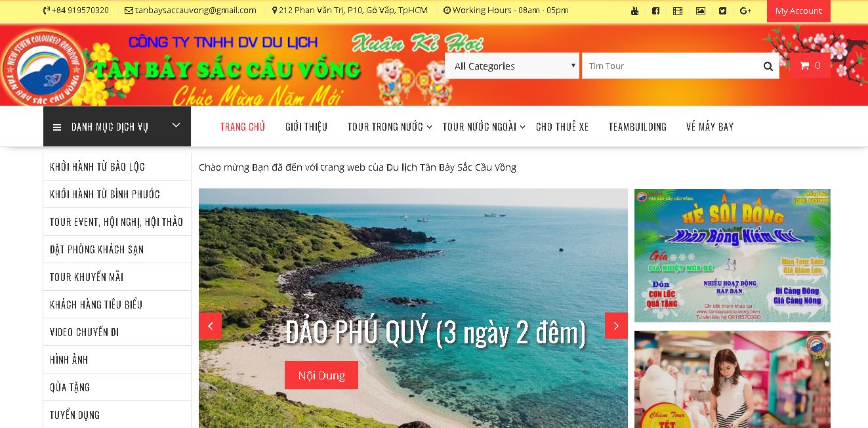
Task: Open the Google Plus icon
Action: click(x=745, y=11)
